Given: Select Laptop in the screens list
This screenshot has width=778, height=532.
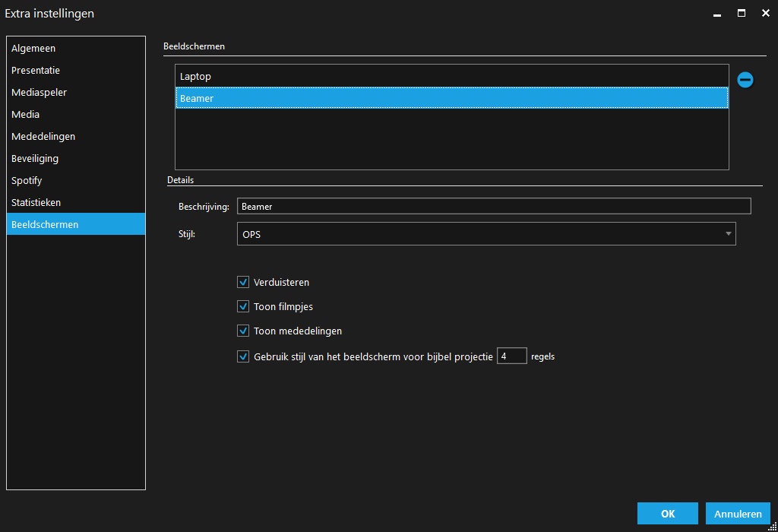Looking at the screenshot, I should (x=452, y=77).
